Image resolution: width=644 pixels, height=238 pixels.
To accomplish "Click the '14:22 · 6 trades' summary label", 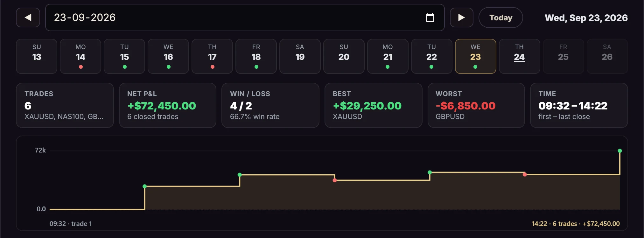I will point(576,224).
